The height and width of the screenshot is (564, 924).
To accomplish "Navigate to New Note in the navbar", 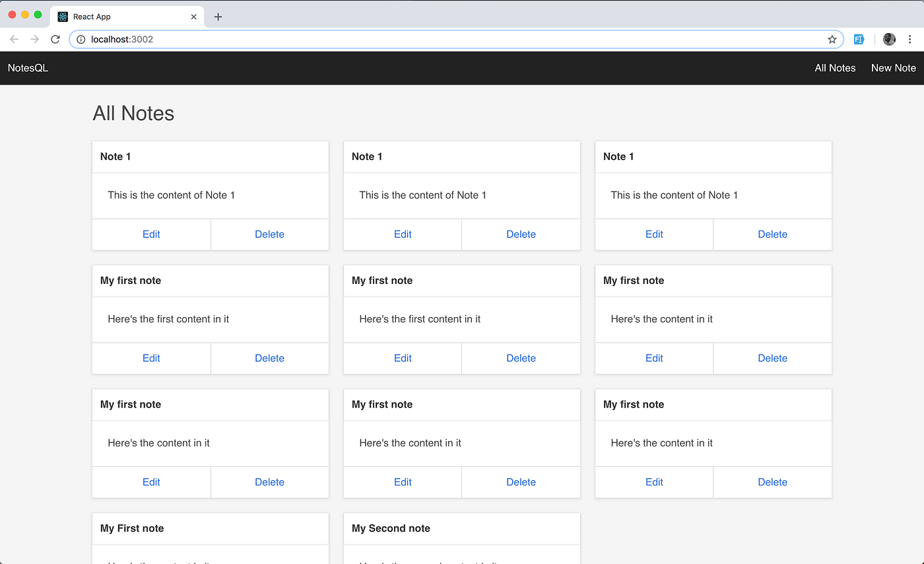I will pyautogui.click(x=893, y=67).
